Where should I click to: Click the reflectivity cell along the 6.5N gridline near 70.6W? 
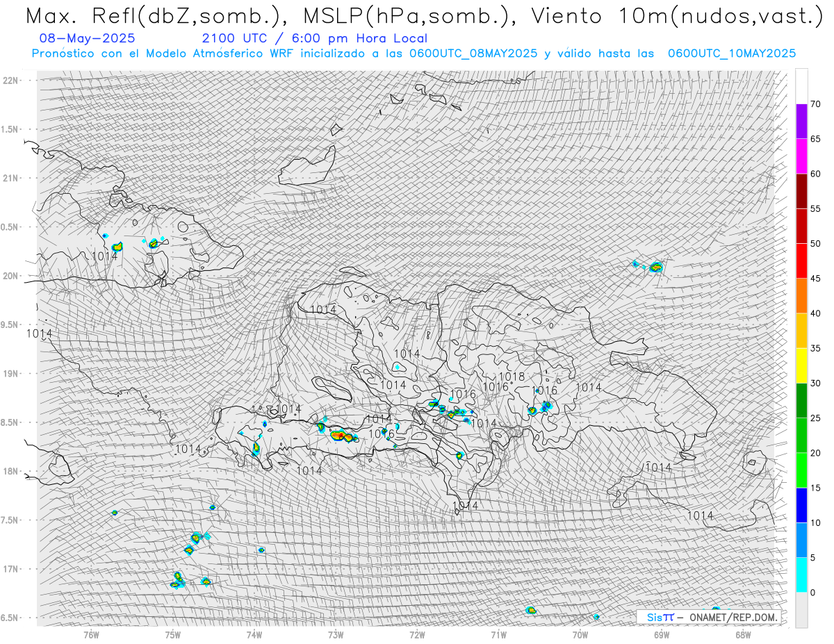[531, 610]
